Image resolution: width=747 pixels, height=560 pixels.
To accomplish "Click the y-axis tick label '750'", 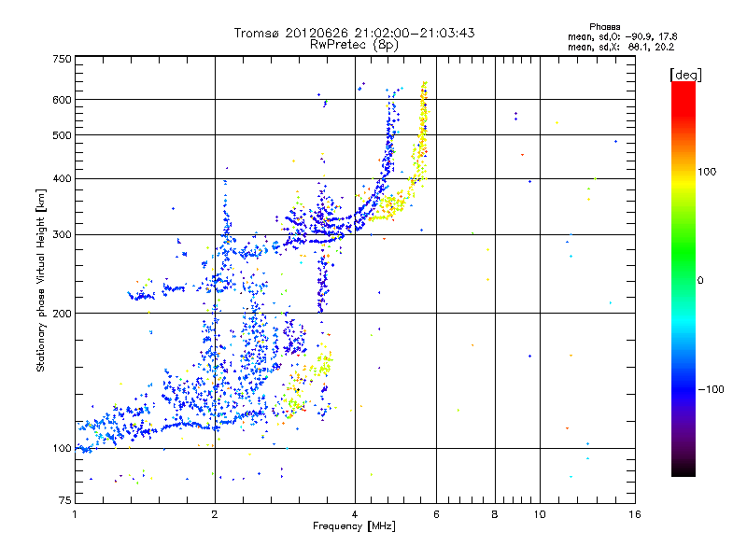I will click(62, 59).
